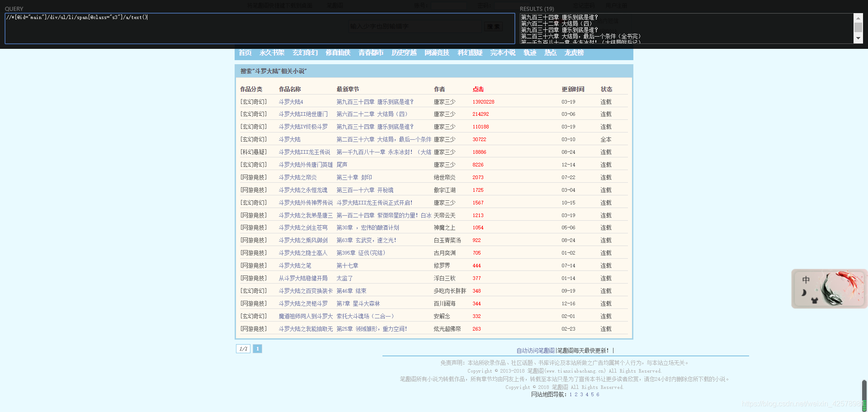Screen dimensions: 868x412
Task: Click the click count 13920228
Action: [483, 102]
